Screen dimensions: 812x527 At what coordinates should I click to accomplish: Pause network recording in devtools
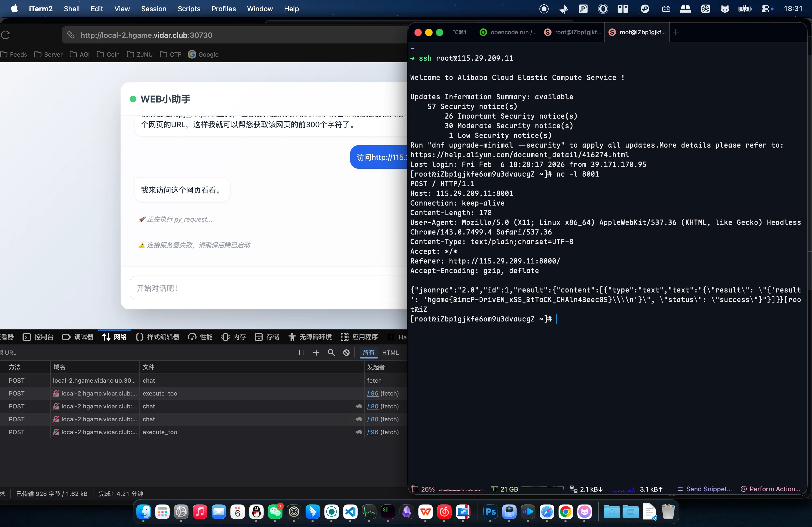tap(301, 353)
